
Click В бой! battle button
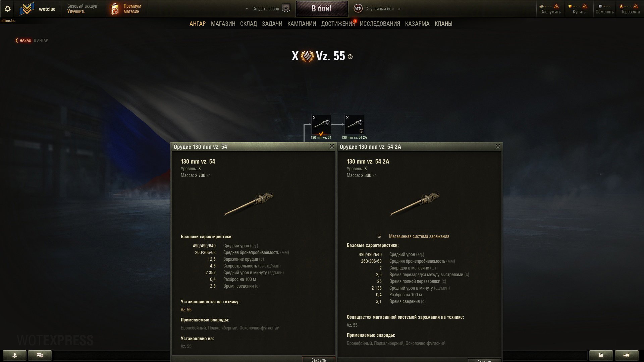[321, 9]
